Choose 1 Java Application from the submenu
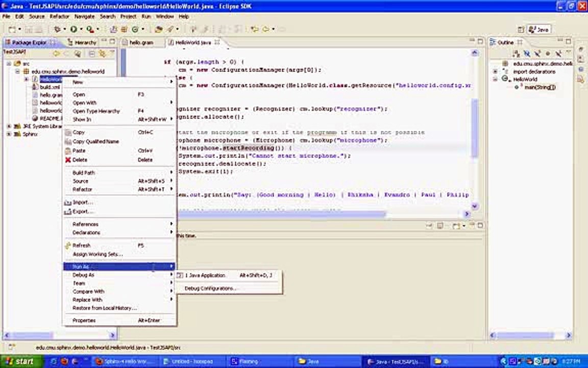The image size is (588, 368). pyautogui.click(x=229, y=275)
